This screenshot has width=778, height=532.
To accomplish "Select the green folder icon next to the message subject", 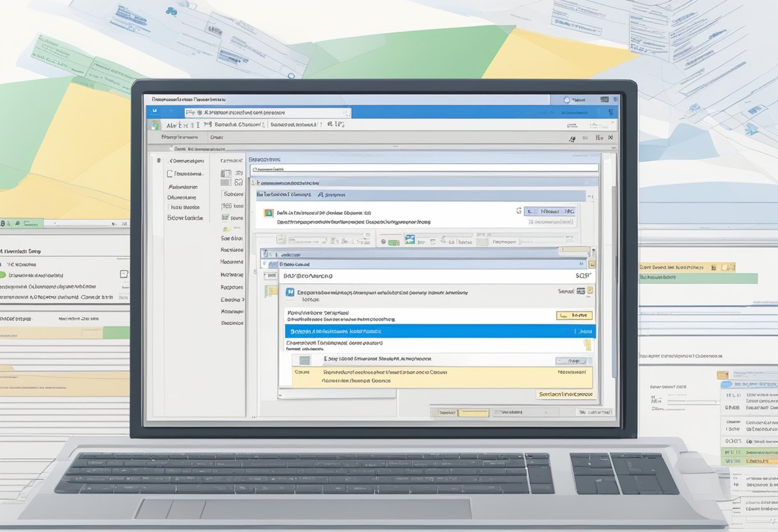I will [x=267, y=213].
